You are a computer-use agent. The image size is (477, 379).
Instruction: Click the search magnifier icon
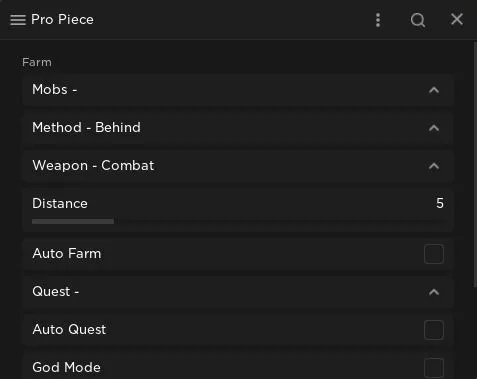click(418, 20)
